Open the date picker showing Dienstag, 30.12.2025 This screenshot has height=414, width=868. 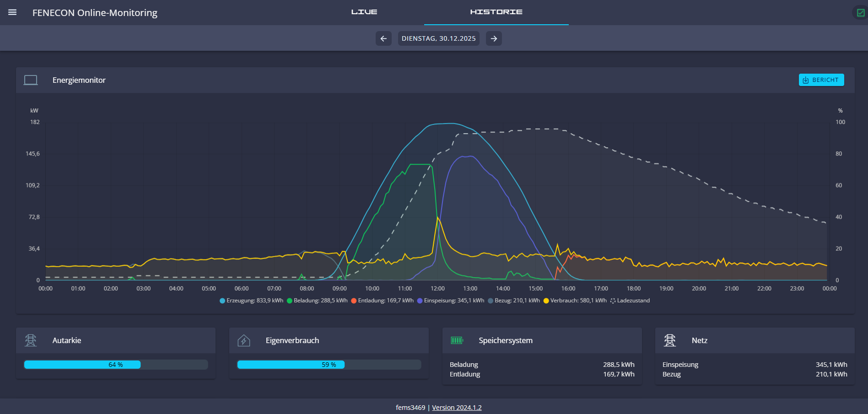pos(438,38)
